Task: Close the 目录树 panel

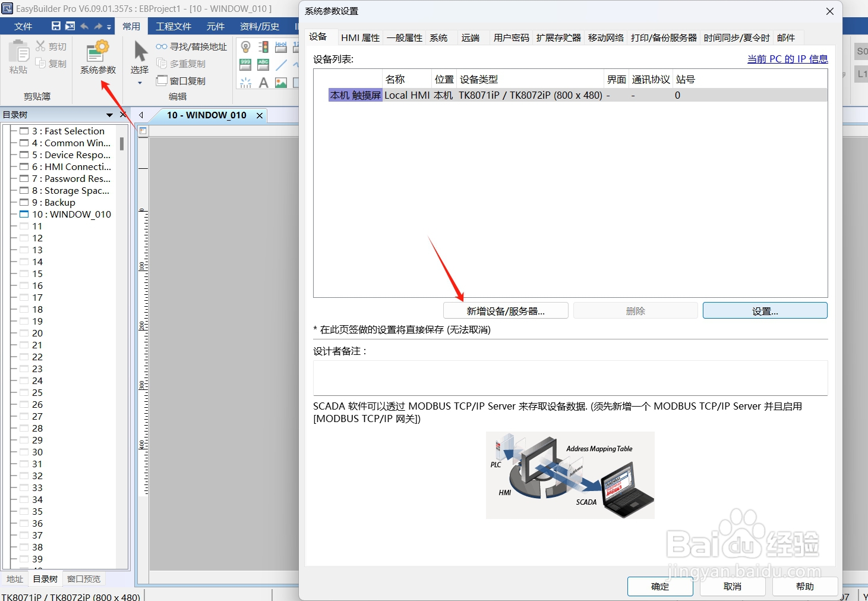Action: pos(123,115)
